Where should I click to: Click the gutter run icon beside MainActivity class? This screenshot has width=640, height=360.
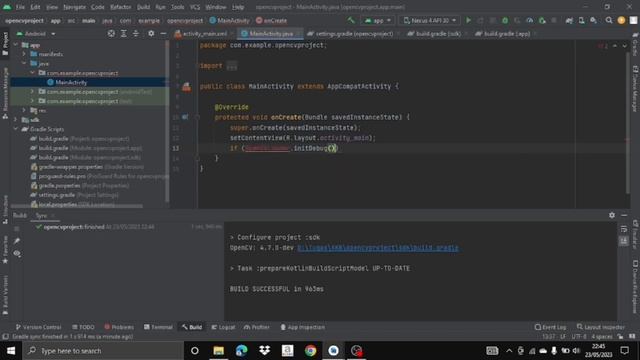[x=186, y=87]
